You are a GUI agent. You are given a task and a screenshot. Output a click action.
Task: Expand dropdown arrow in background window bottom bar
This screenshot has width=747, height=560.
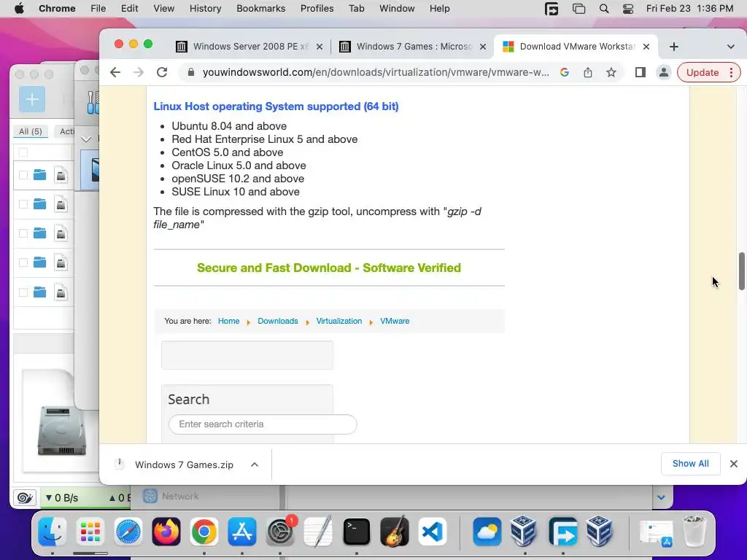point(661,497)
